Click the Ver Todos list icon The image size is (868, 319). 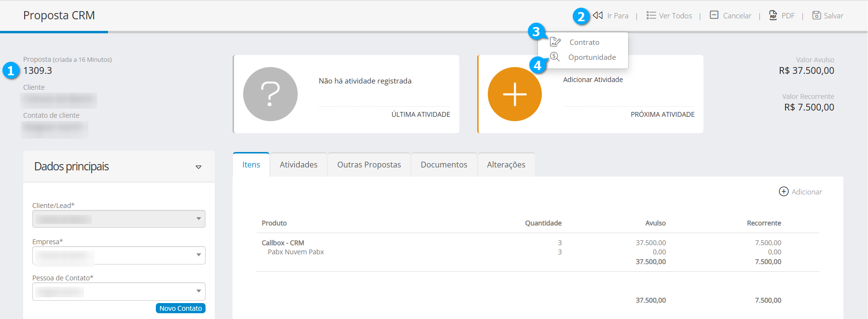point(651,15)
